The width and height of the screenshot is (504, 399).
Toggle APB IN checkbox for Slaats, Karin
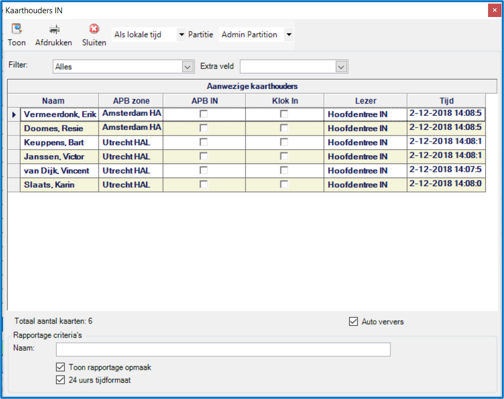coord(203,184)
